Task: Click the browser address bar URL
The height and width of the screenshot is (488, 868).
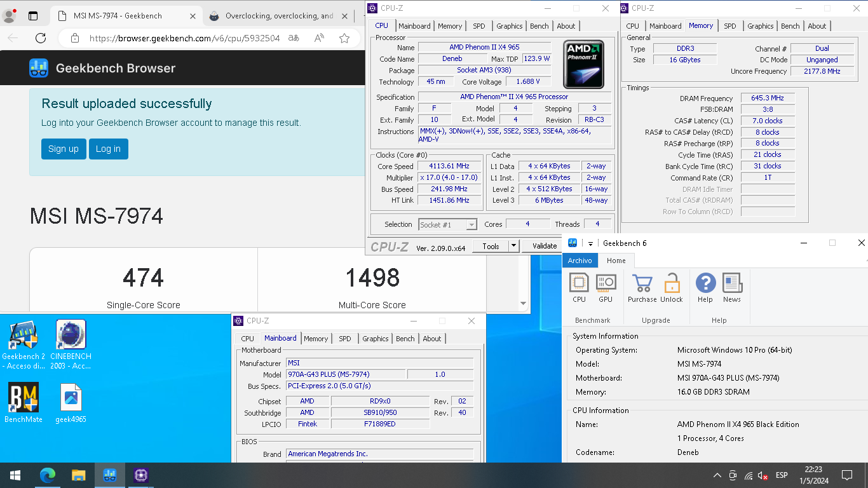Action: click(x=184, y=38)
